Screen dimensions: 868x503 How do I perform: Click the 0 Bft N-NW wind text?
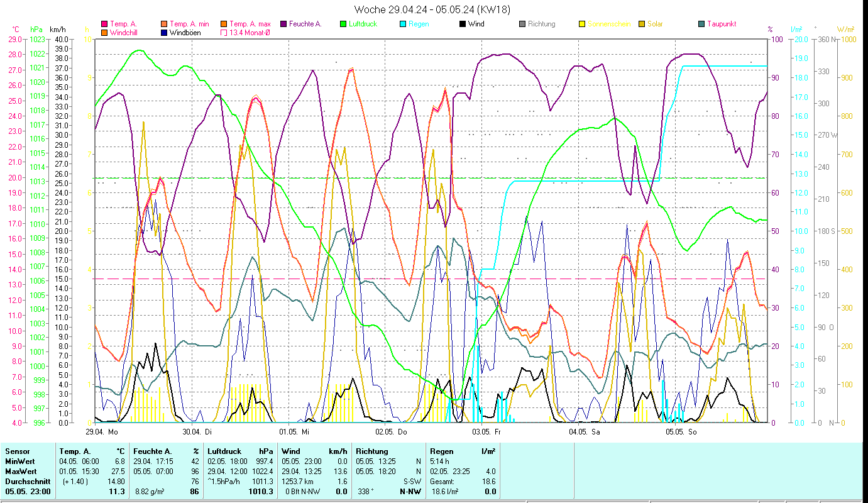click(304, 492)
